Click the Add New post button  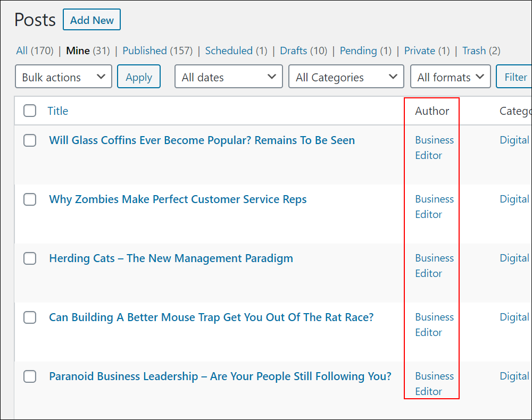pyautogui.click(x=92, y=20)
